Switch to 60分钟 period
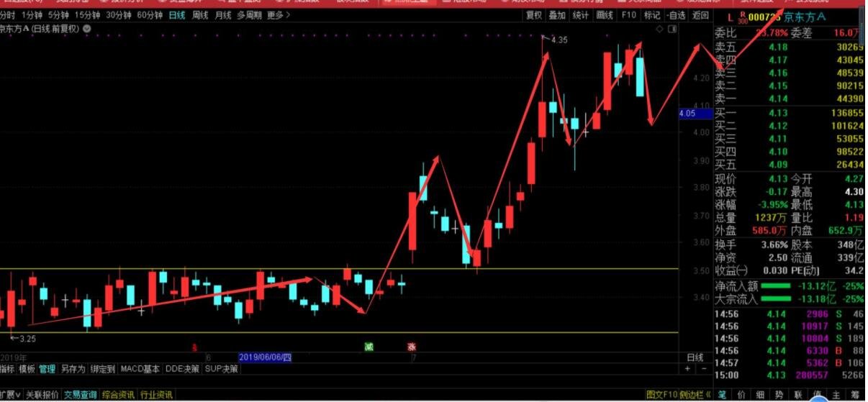This screenshot has width=868, height=402. click(x=149, y=15)
